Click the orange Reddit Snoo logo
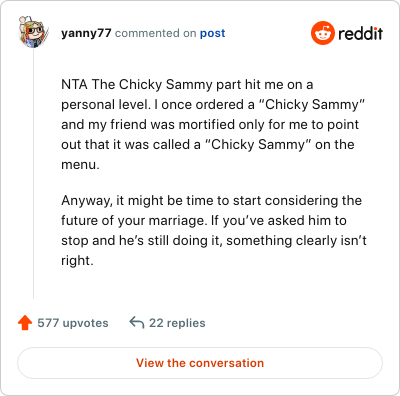This screenshot has width=400, height=396. coord(322,33)
